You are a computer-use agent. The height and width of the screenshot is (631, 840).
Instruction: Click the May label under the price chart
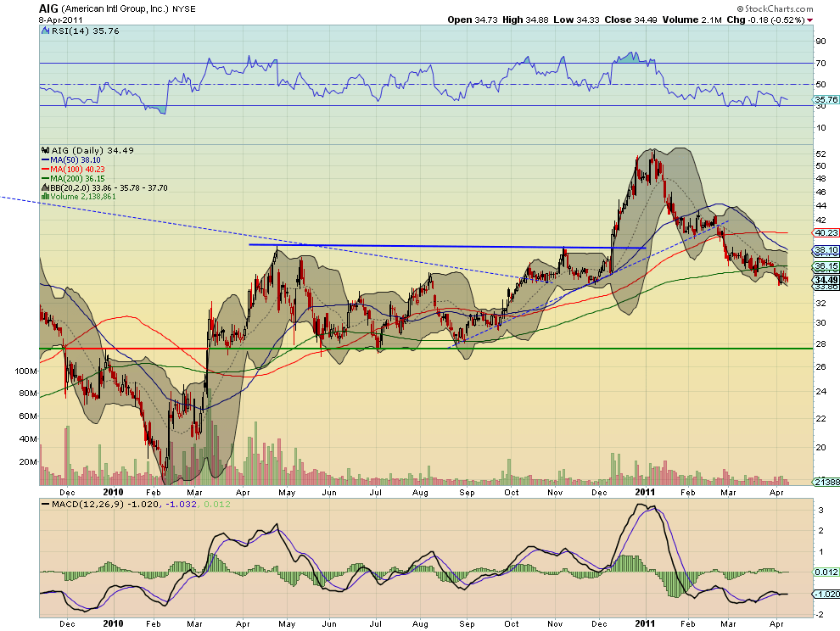[x=287, y=492]
